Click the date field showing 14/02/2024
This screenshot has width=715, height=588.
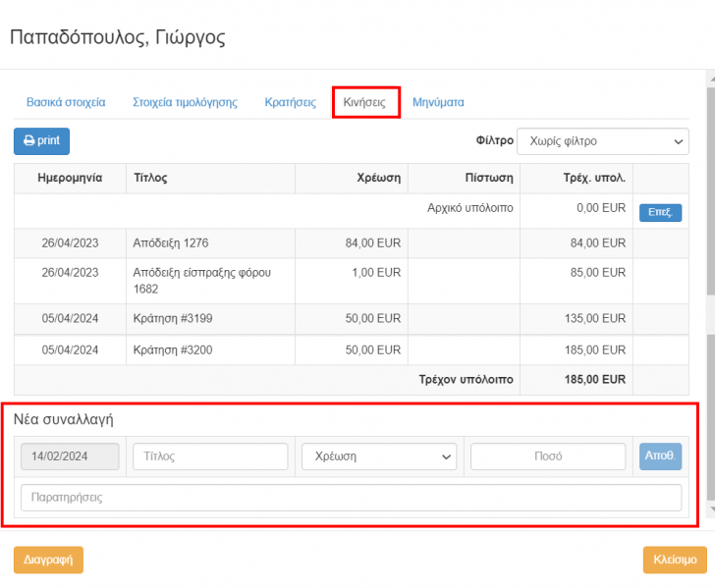70,456
